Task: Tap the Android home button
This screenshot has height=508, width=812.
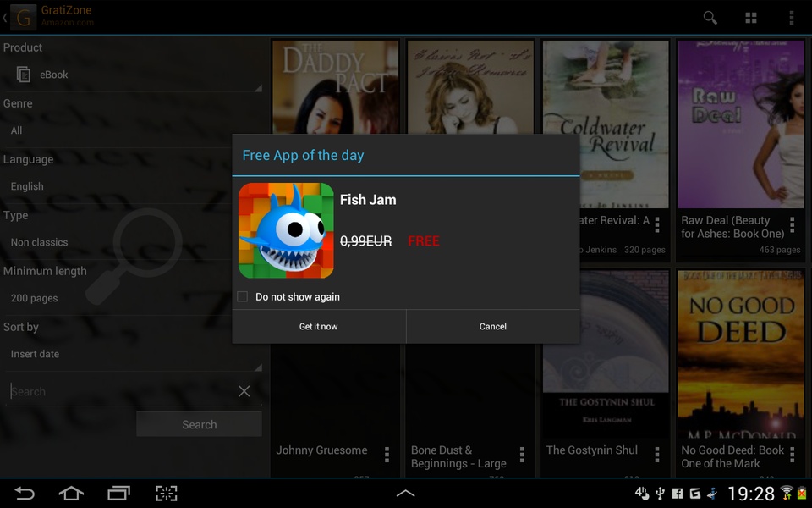Action: 71,493
